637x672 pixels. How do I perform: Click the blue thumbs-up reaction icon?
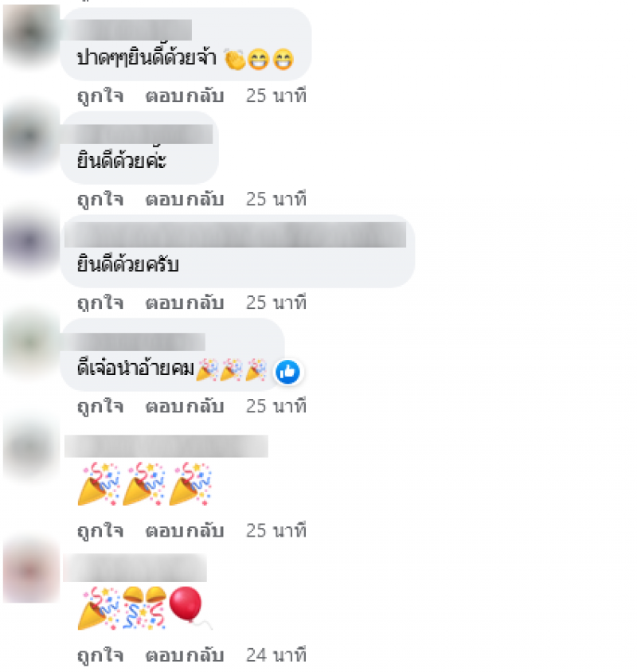point(287,372)
